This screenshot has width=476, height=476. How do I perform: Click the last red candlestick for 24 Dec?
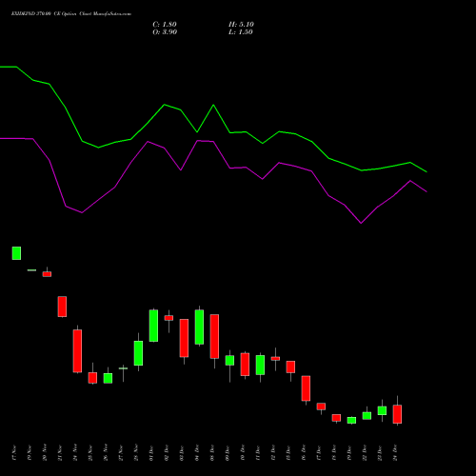pyautogui.click(x=397, y=414)
